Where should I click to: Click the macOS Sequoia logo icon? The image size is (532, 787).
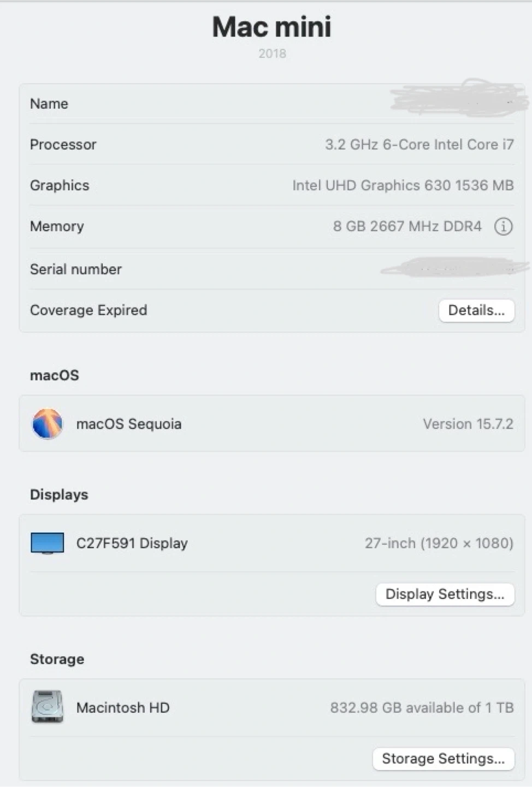click(x=48, y=424)
